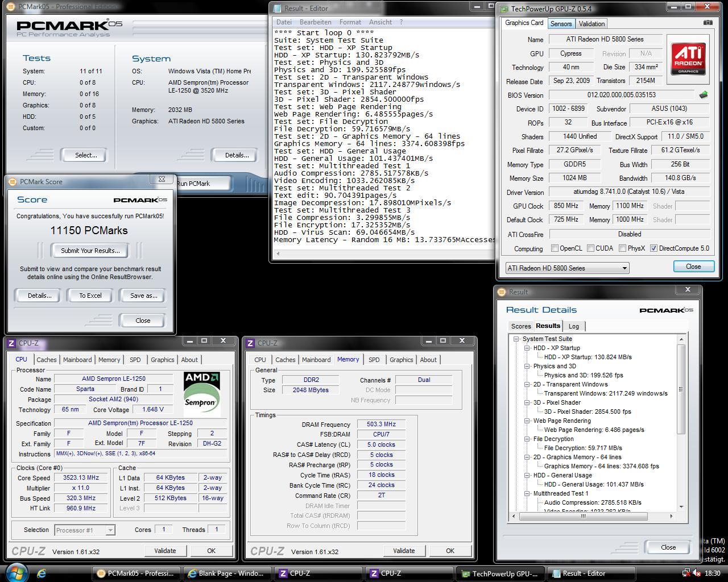Click the PCMark05 title bar icon

12,7
